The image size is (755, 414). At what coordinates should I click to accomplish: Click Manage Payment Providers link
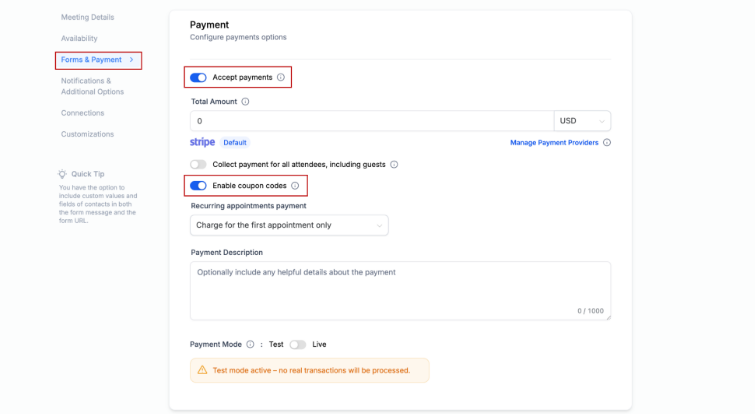click(554, 143)
